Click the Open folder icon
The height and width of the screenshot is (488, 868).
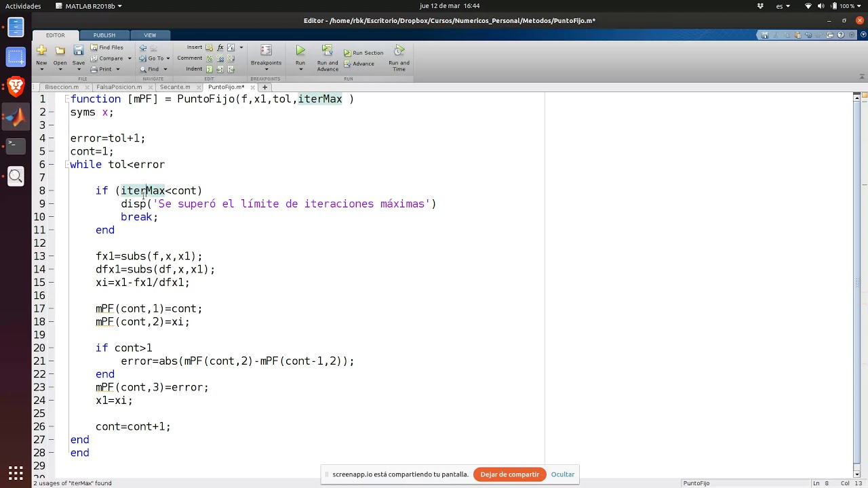(60, 50)
